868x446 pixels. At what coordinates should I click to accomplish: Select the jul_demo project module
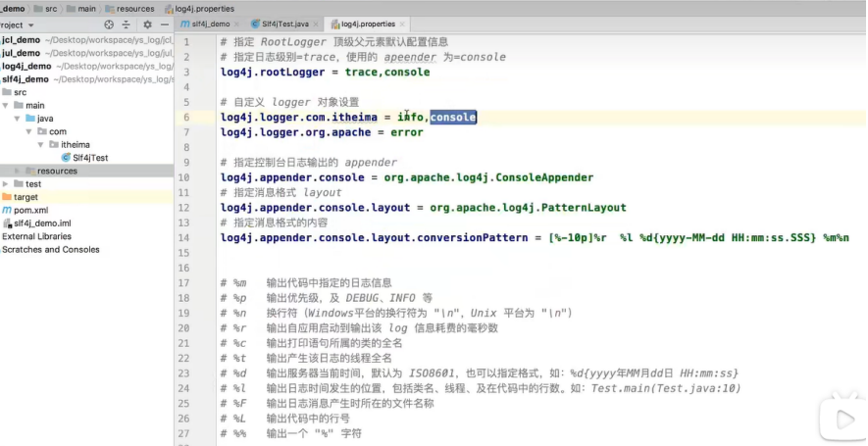click(x=21, y=53)
